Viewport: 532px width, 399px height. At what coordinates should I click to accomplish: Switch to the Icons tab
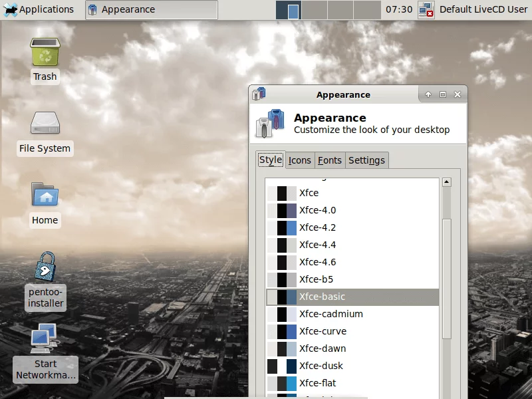(x=299, y=160)
